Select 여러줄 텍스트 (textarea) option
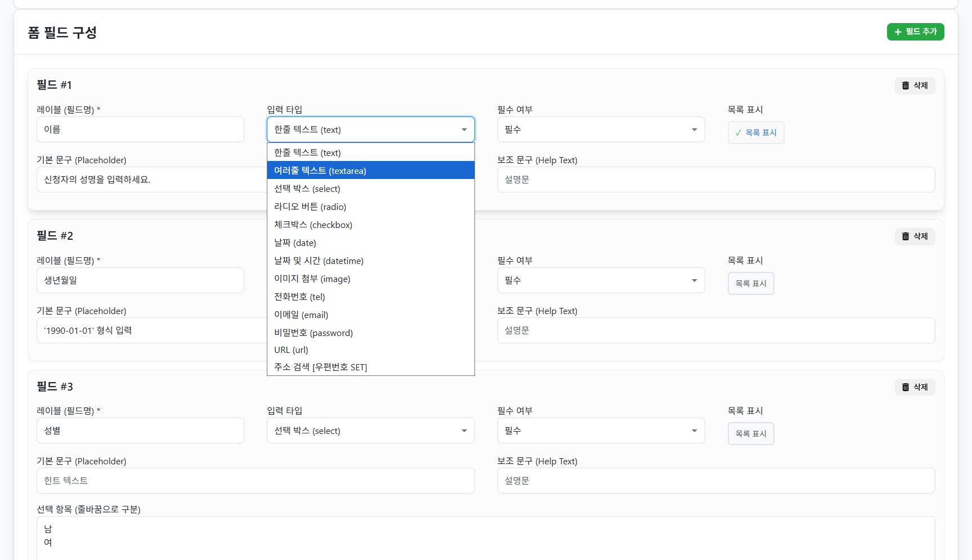 [371, 171]
